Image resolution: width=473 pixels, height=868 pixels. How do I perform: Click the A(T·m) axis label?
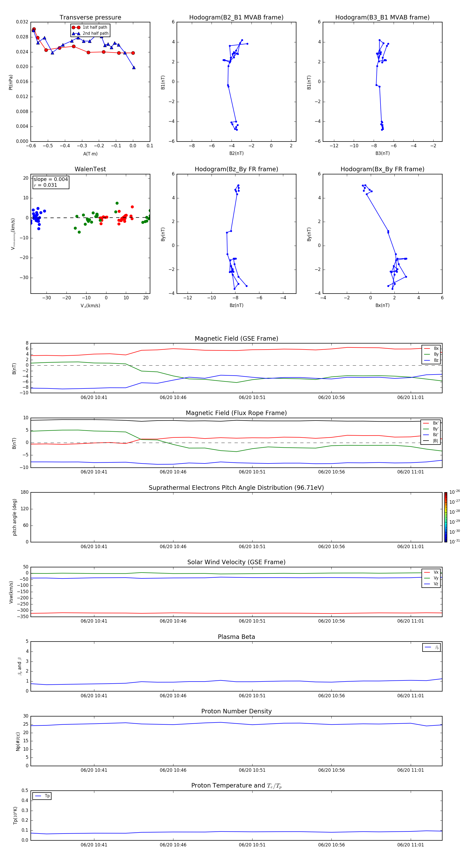click(x=90, y=154)
